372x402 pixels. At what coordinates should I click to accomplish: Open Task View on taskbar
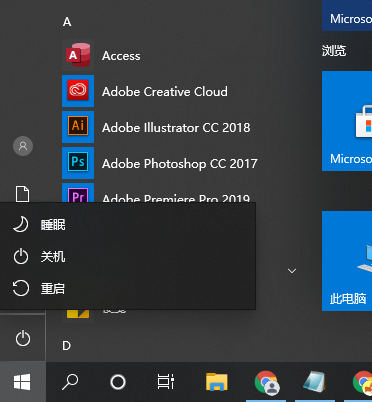166,382
